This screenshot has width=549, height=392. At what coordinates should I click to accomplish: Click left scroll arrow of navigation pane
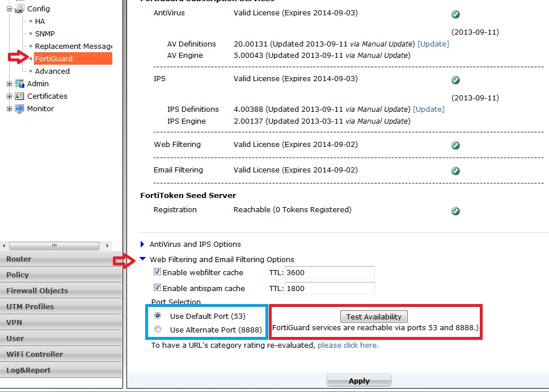4,246
